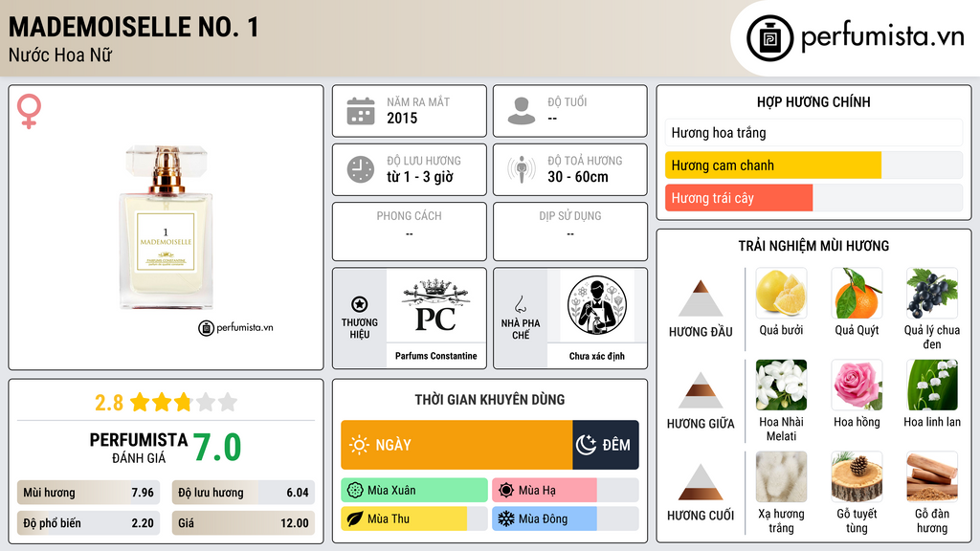This screenshot has height=551, width=980.
Task: Click the sun icon in the Ngày bar
Action: (360, 445)
